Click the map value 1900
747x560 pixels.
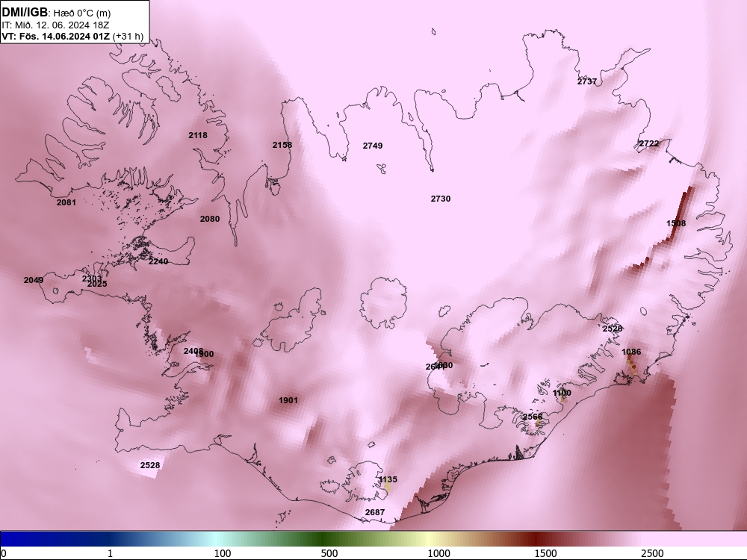coord(205,354)
